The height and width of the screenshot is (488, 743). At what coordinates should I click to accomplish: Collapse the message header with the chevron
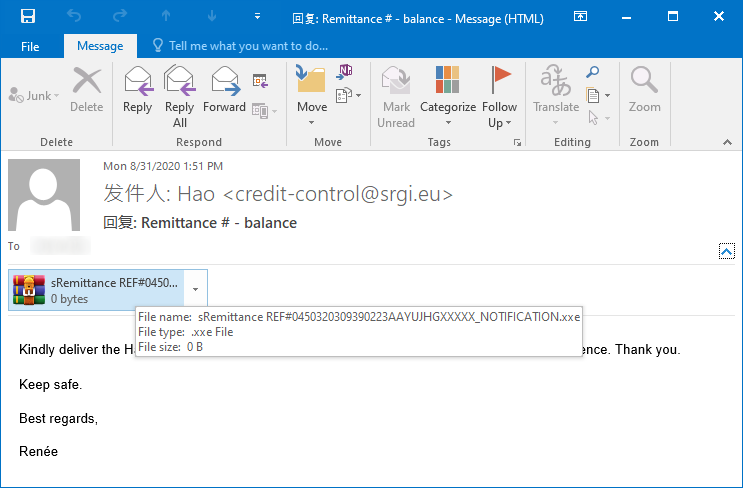tap(727, 252)
